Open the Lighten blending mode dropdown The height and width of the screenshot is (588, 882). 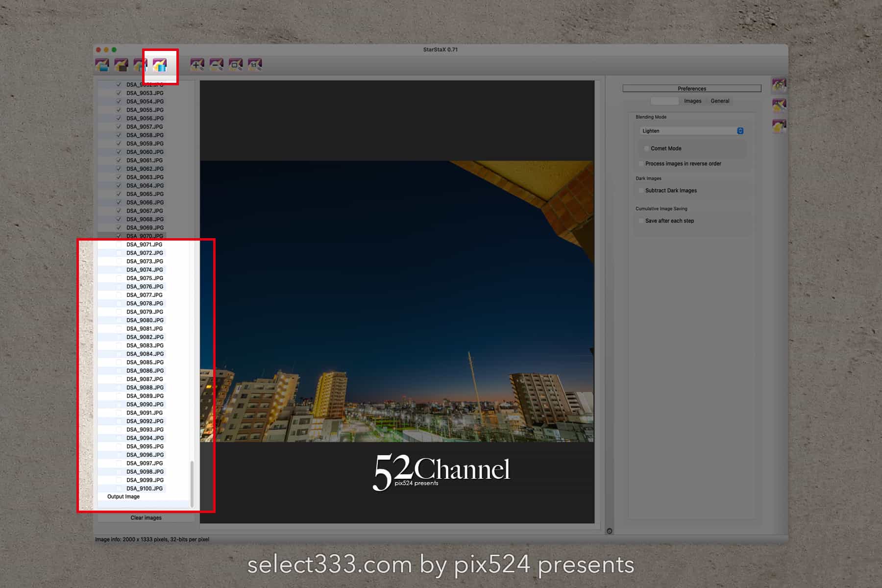pos(691,131)
